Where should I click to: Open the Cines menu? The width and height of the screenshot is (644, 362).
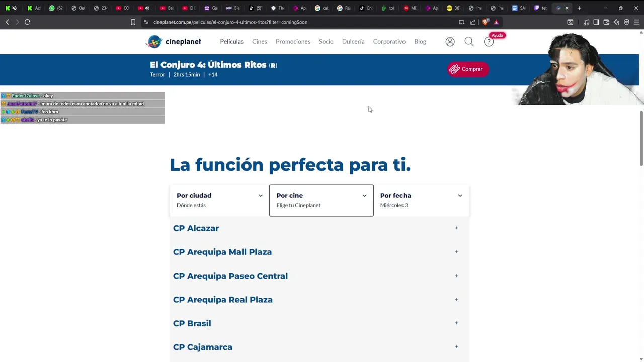click(260, 42)
